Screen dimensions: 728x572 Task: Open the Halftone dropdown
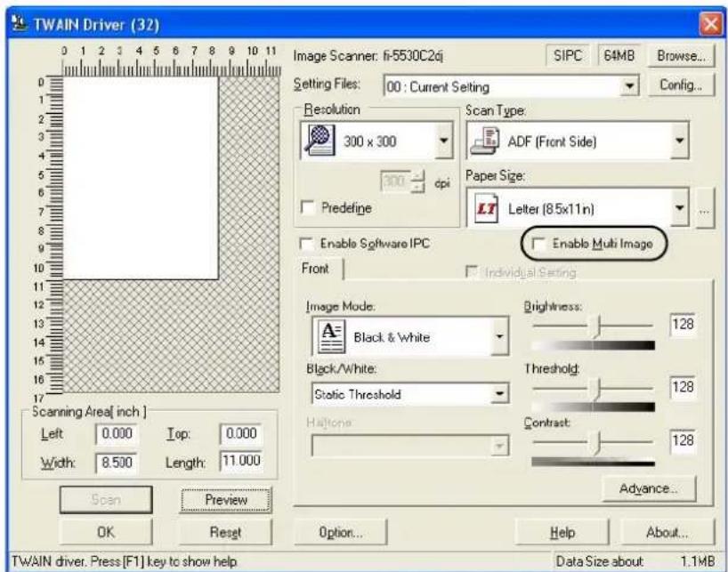tap(499, 446)
